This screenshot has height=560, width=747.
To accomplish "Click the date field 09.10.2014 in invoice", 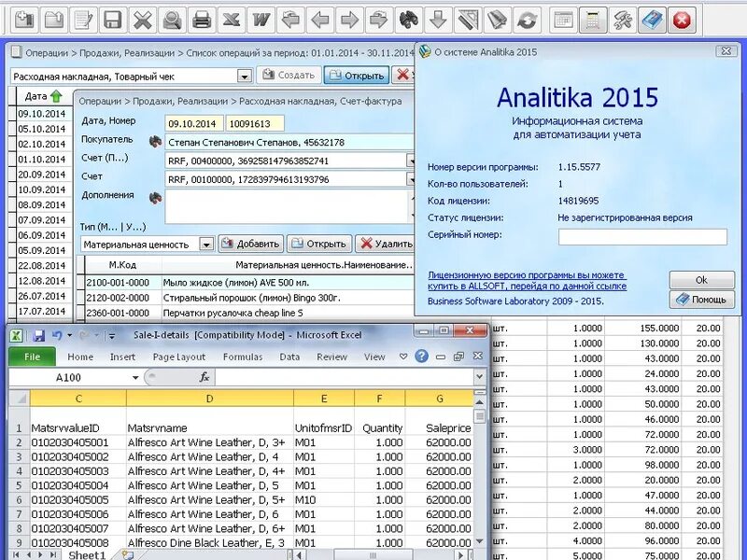I will 194,123.
